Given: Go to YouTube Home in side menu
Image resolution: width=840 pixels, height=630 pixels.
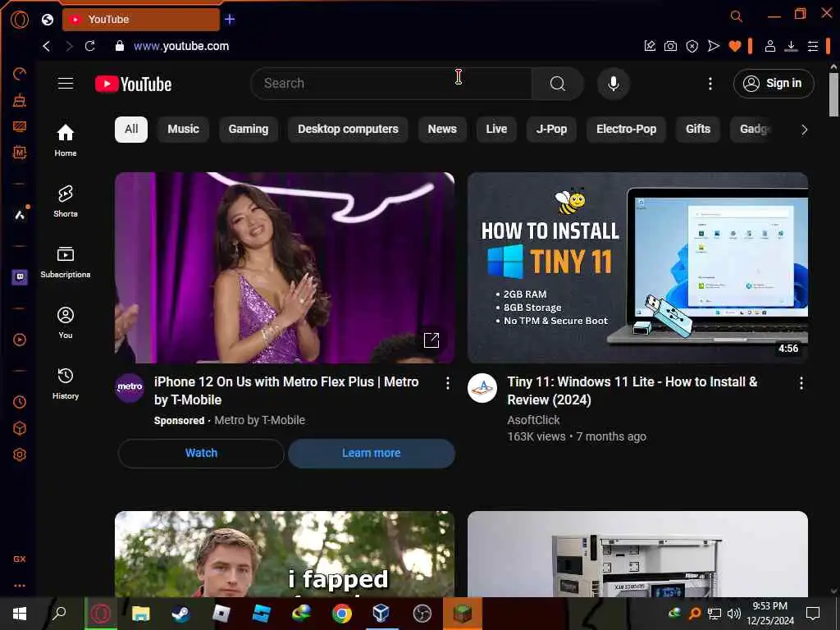Looking at the screenshot, I should tap(66, 140).
